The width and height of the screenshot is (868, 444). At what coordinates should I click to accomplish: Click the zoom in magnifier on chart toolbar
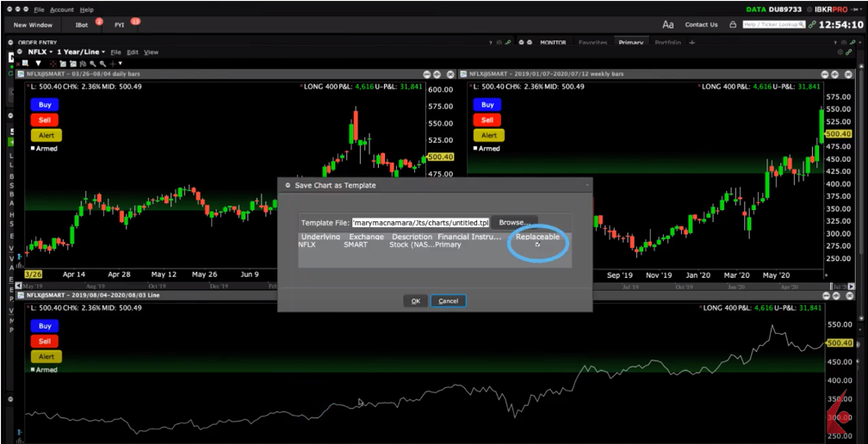(x=92, y=64)
